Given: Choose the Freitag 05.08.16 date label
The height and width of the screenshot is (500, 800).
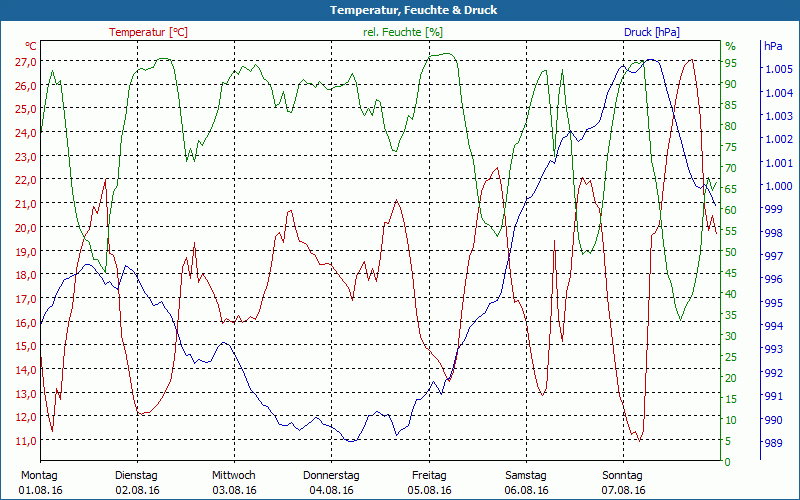Looking at the screenshot, I should point(429,482).
